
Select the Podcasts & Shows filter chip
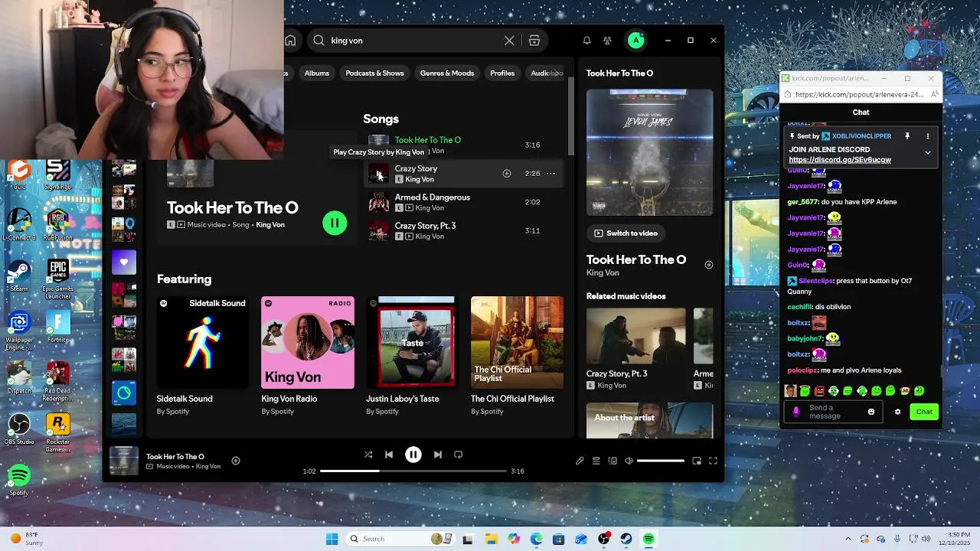tap(374, 73)
